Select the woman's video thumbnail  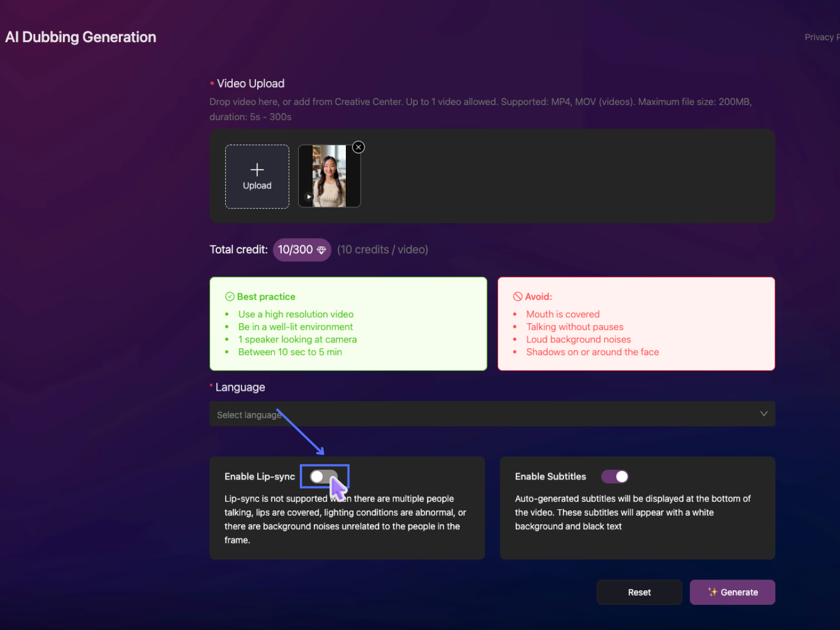330,175
